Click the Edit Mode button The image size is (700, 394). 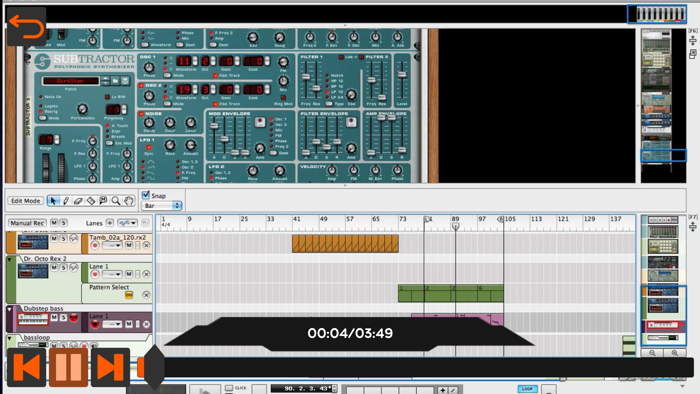[x=25, y=201]
